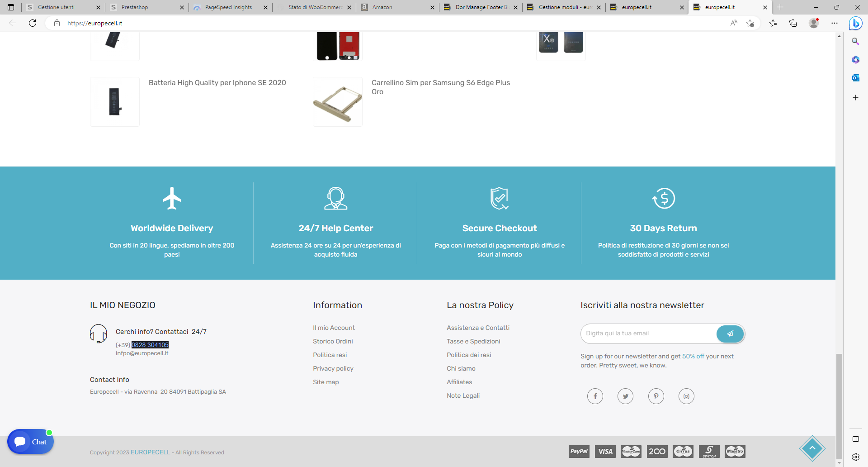The image size is (868, 467).
Task: Click the browser address bar URL
Action: 95,23
